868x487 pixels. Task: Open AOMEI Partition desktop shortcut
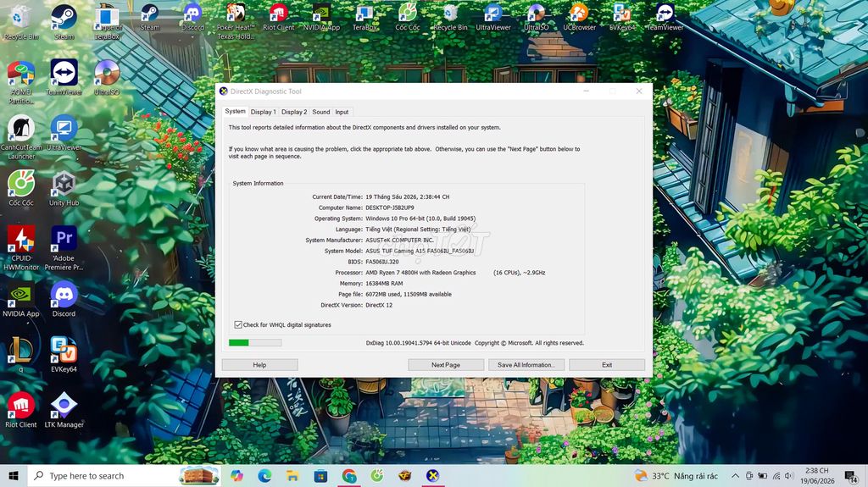click(x=21, y=82)
